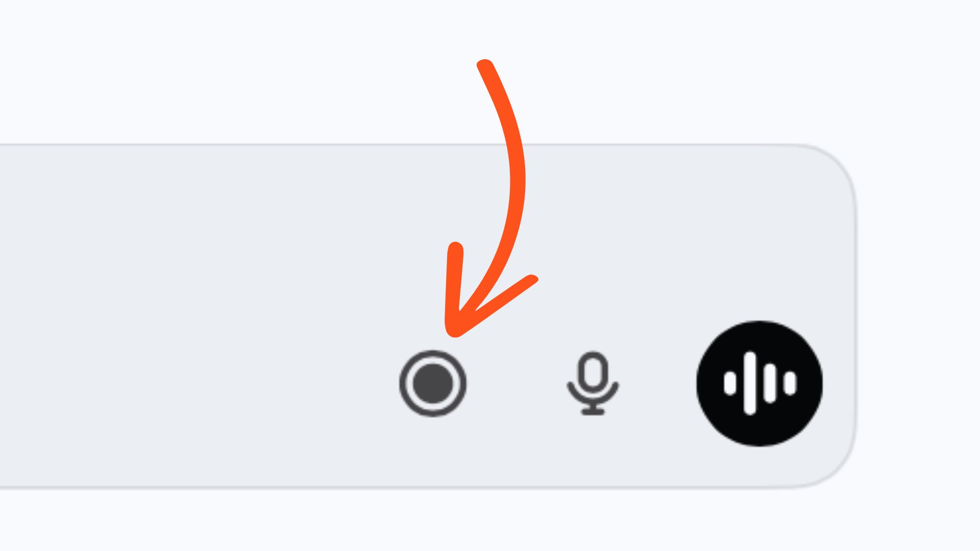Hit the record button left of the microphone
Screen dimensions: 980x551
[433, 384]
